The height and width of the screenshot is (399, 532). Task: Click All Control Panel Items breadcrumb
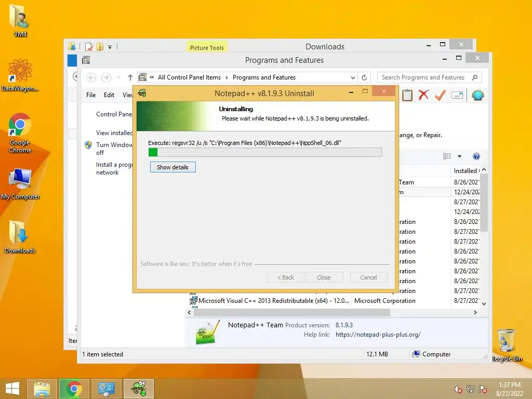(189, 77)
